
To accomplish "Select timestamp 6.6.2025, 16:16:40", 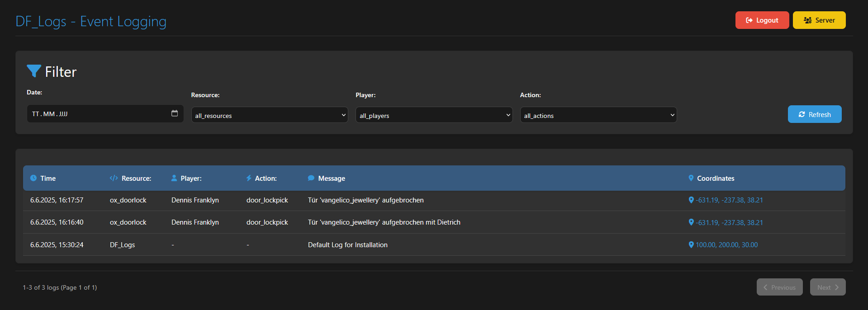I will coord(57,222).
